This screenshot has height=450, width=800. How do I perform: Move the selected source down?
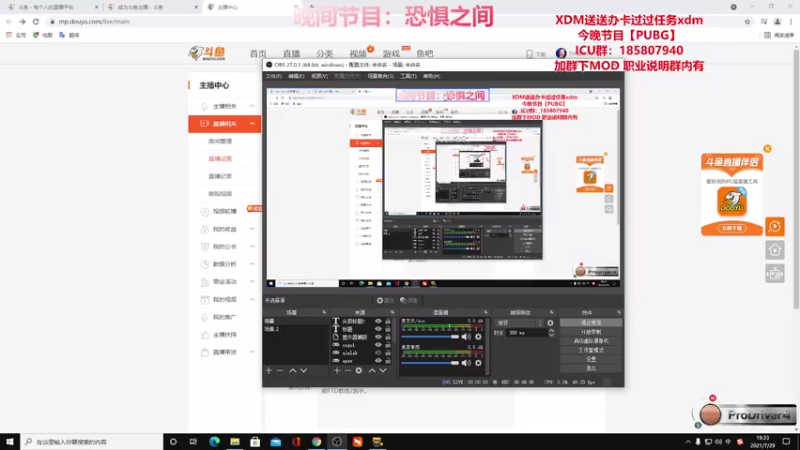click(383, 370)
